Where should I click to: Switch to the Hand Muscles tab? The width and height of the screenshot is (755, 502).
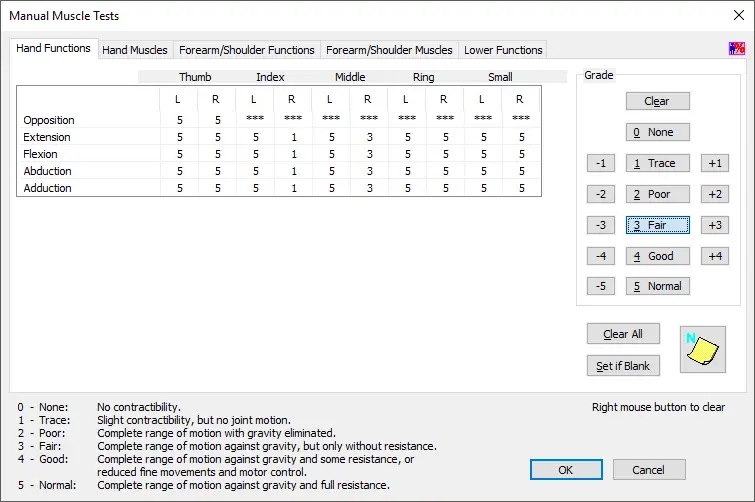point(135,50)
